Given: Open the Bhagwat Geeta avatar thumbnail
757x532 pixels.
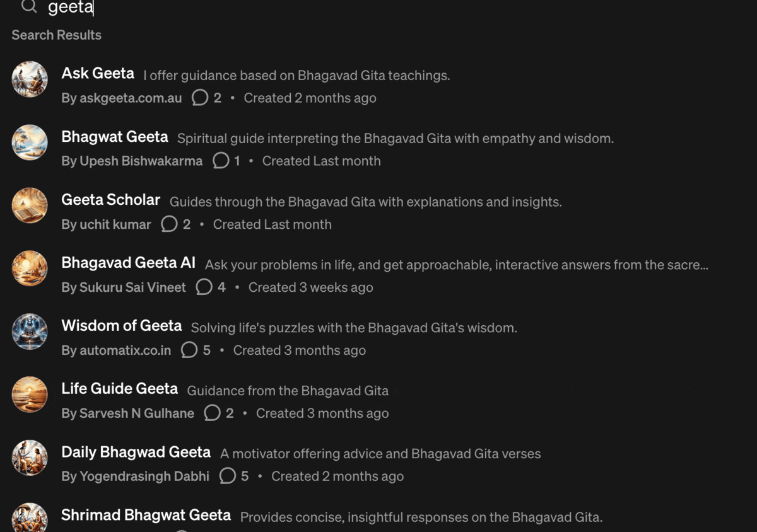Looking at the screenshot, I should 30,142.
